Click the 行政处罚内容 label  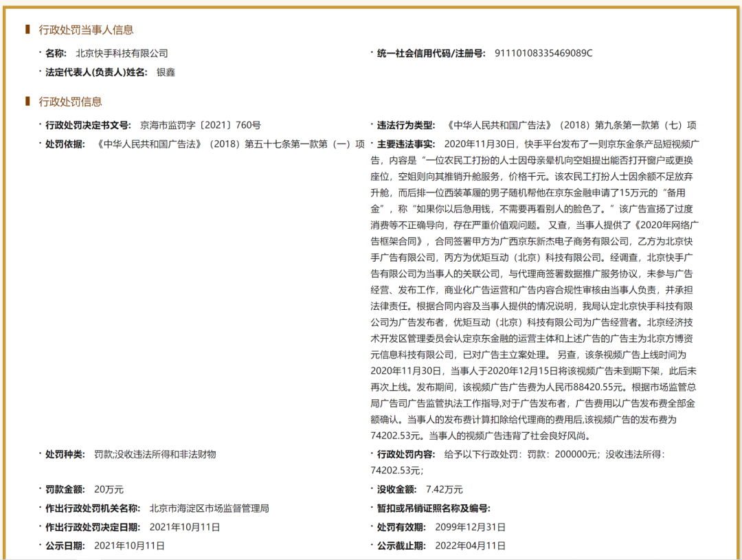coord(405,454)
